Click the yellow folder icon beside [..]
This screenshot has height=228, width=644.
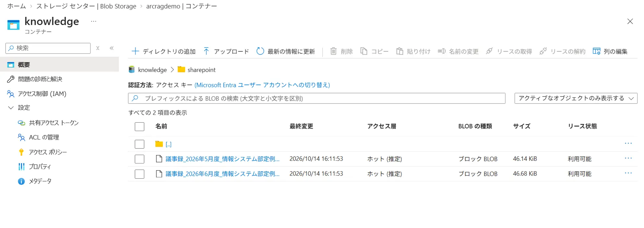coord(159,144)
